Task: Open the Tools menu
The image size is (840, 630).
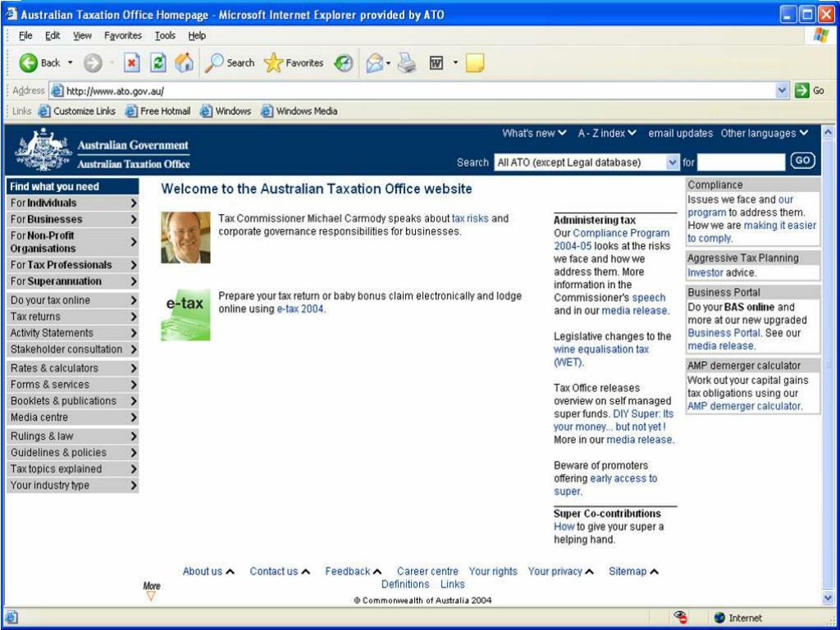Action: coord(165,35)
